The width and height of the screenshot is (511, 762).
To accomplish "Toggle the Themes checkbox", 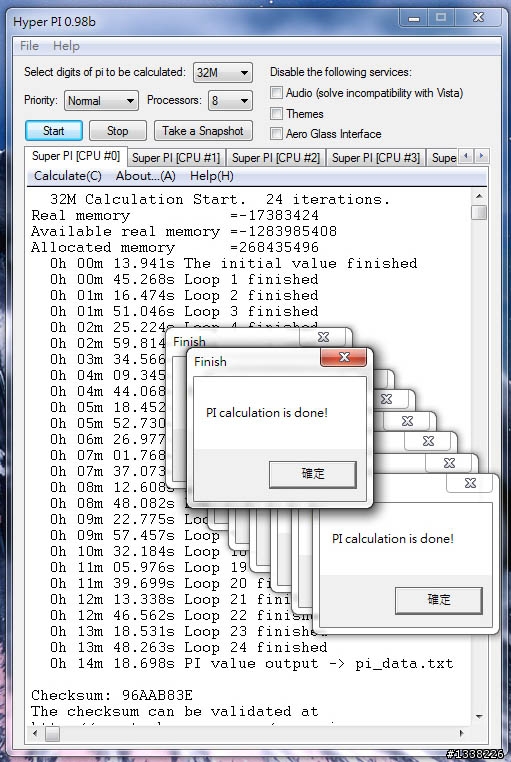I will [x=276, y=114].
